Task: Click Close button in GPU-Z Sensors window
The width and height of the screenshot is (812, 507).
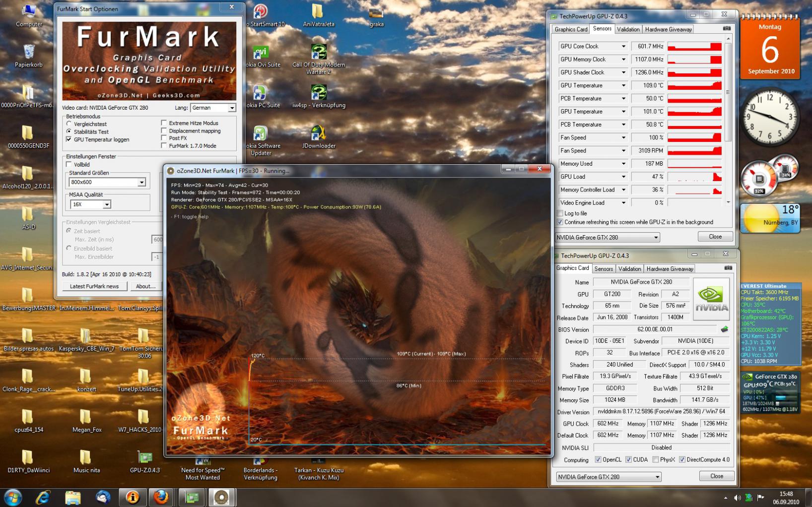Action: point(715,237)
